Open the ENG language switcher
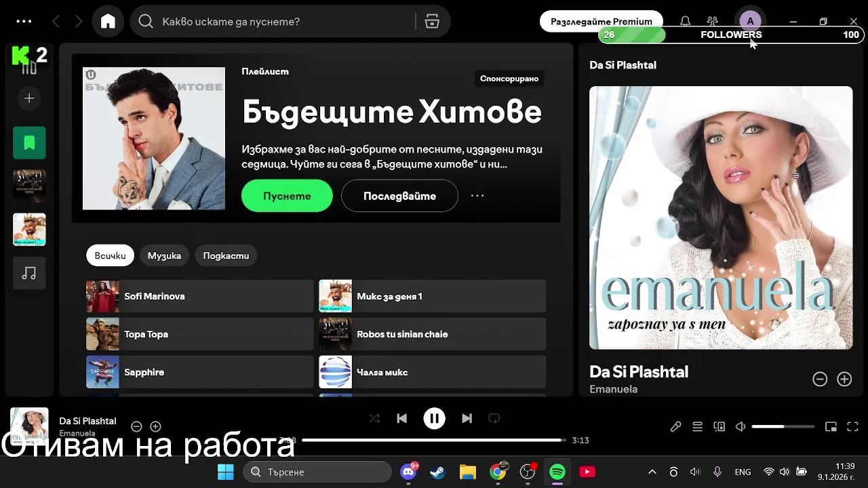The image size is (868, 488). [743, 472]
